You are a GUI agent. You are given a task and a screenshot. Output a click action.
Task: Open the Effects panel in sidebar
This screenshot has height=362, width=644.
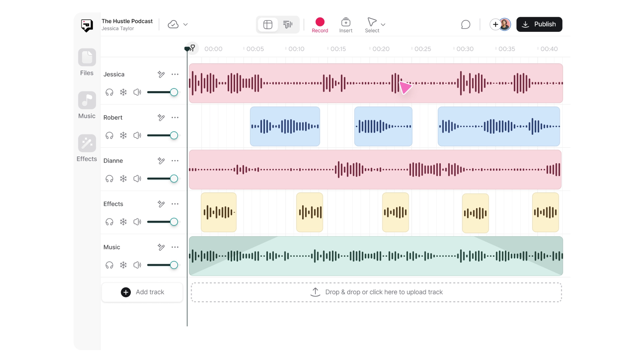point(87,148)
